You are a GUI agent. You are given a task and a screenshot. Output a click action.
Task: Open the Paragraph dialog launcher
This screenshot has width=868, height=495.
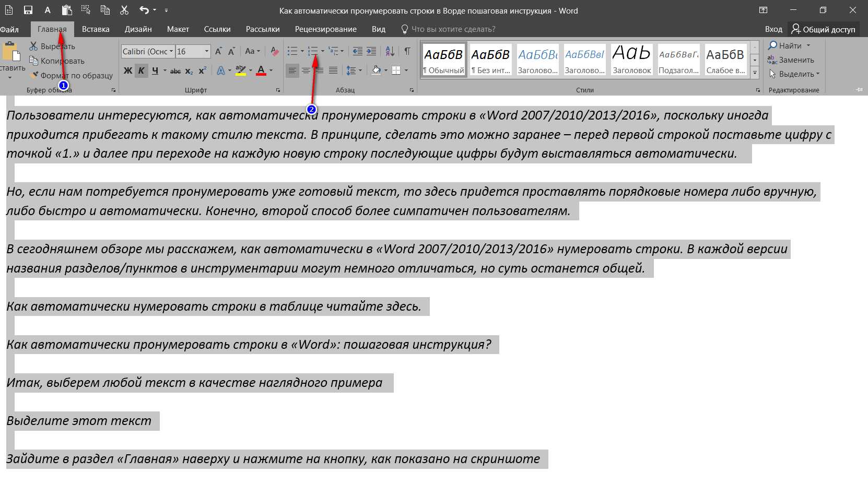pyautogui.click(x=412, y=90)
